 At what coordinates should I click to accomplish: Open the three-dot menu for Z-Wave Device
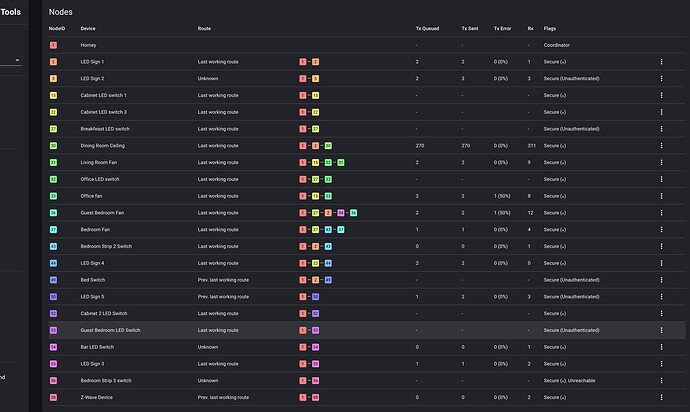[x=661, y=397]
